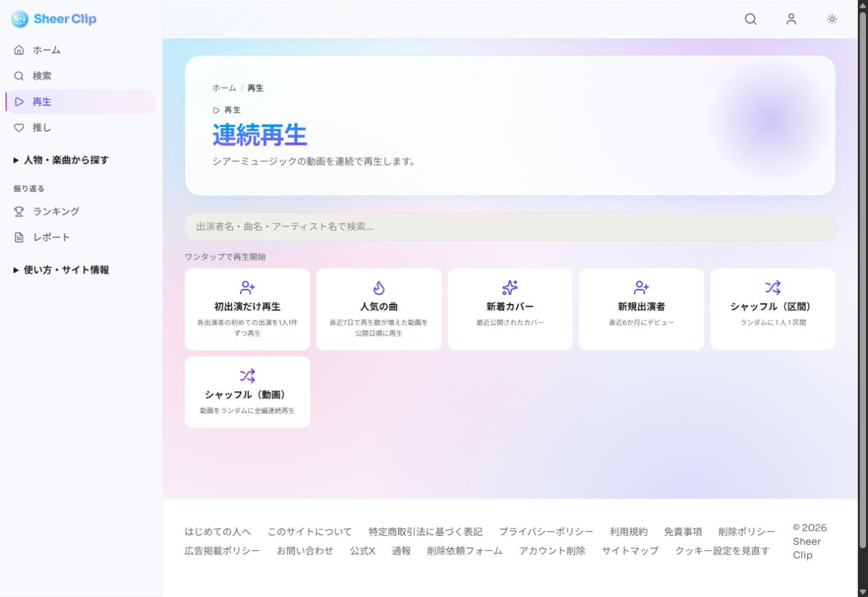868x597 pixels.
Task: Select 再生 in the sidebar
Action: pos(81,102)
